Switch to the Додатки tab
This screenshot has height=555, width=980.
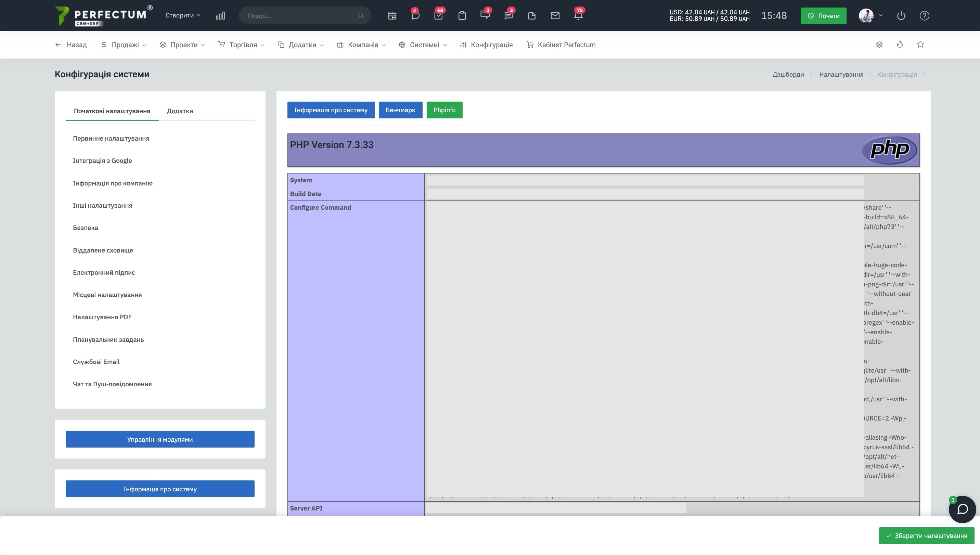point(180,111)
